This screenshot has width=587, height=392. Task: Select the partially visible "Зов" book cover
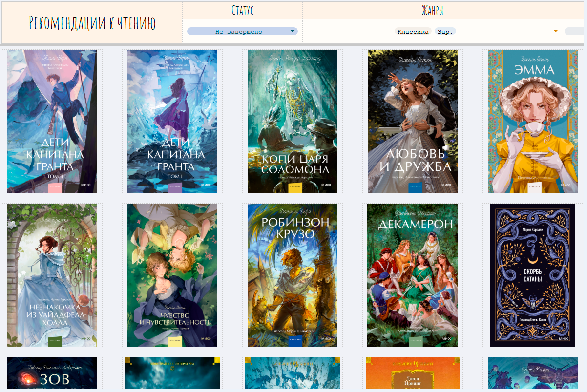point(52,374)
